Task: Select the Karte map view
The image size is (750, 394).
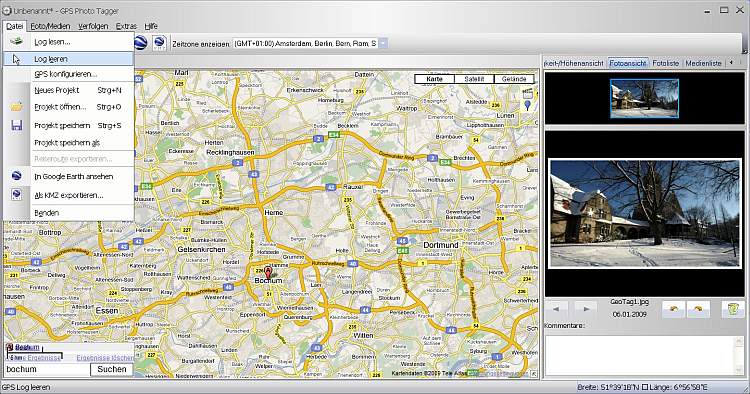Action: 434,79
